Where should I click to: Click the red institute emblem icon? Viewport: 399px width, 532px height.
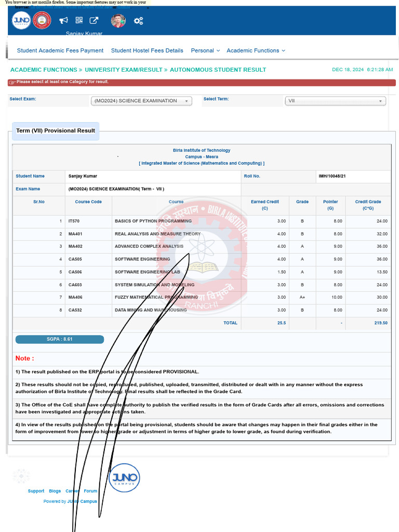coord(42,20)
